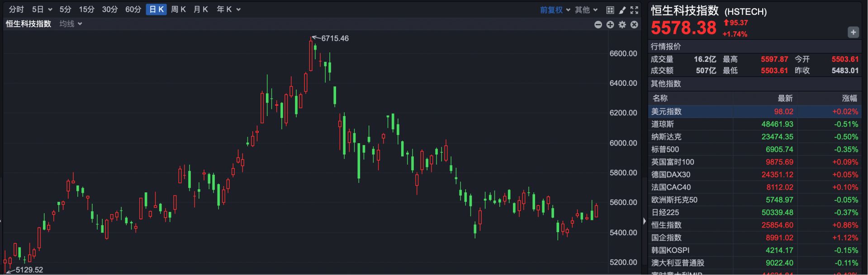Expand the 5日 period dropdown
Viewport: 868px width, 275px height.
click(42, 9)
